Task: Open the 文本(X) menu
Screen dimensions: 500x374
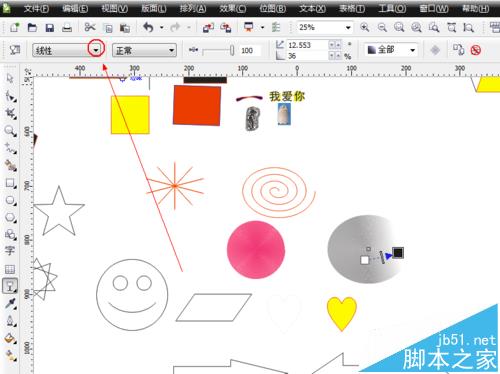Action: [312, 8]
